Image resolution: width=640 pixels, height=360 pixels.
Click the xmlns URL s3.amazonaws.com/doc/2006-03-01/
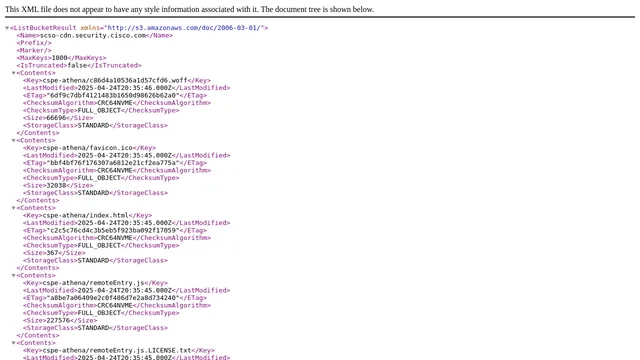click(x=185, y=28)
